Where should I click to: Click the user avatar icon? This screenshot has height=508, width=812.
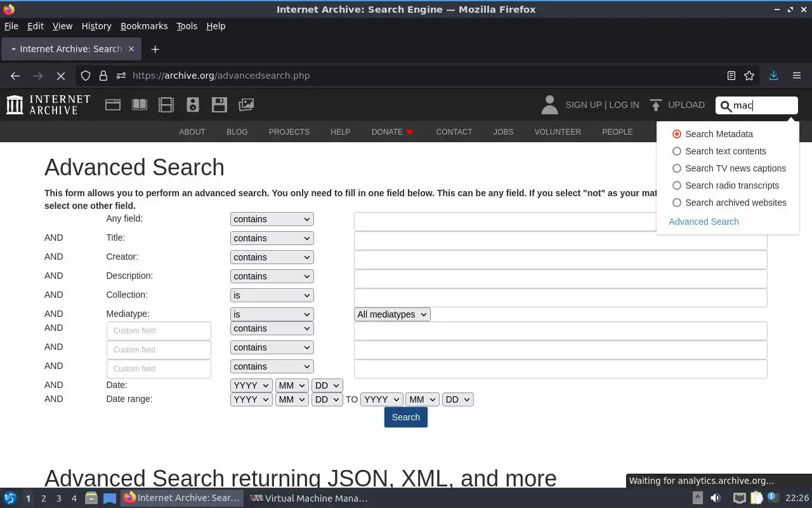pyautogui.click(x=549, y=105)
